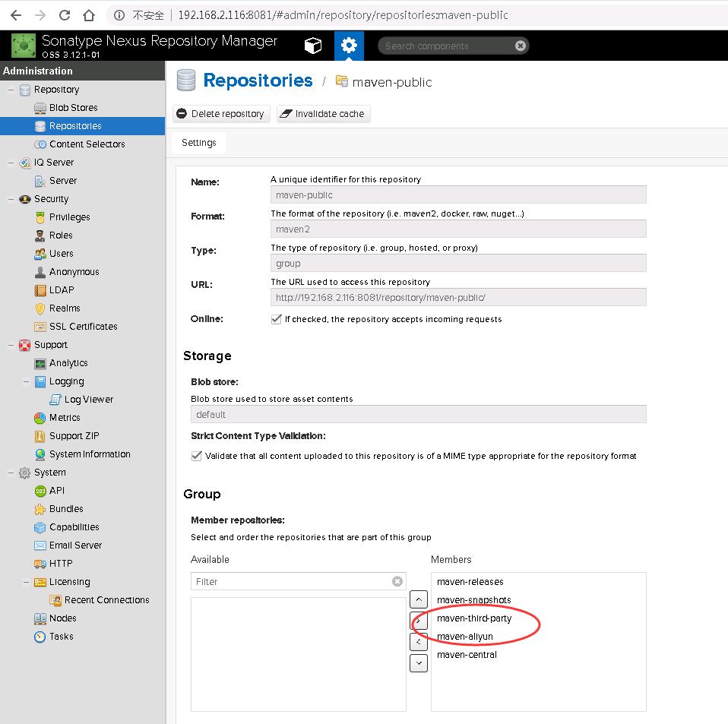Collapse the Logging tree node
728x724 pixels.
26,381
